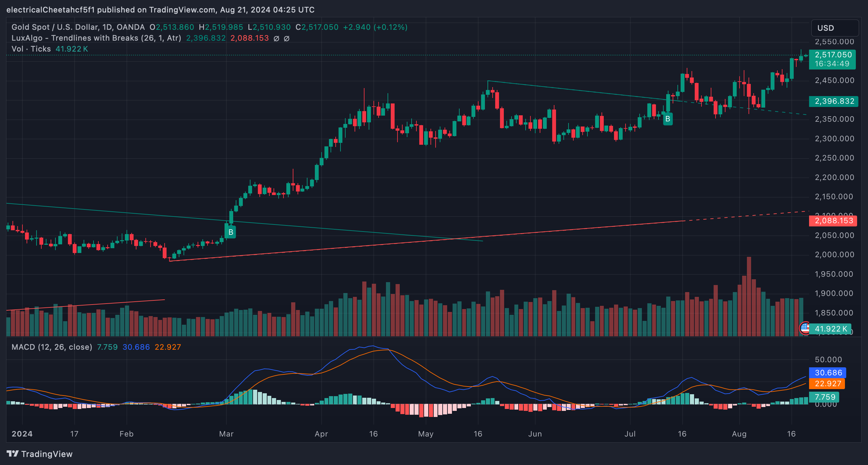This screenshot has width=868, height=465.
Task: Select the B breakout label near July
Action: tap(667, 118)
